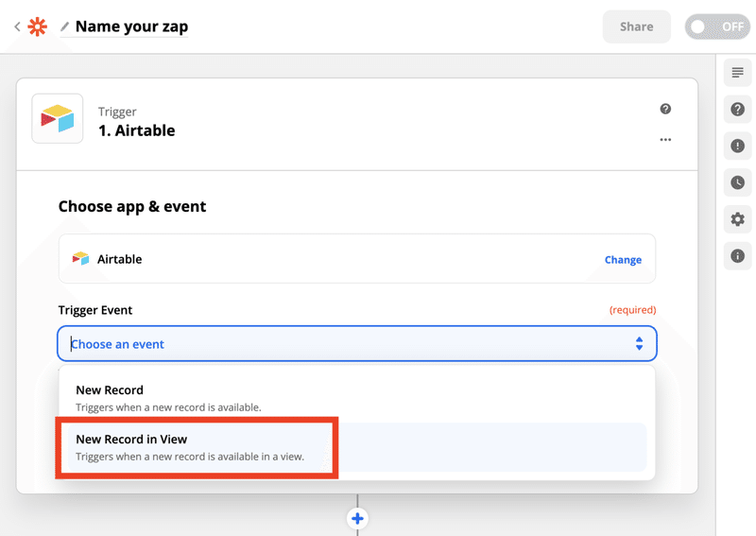Click the 1. Airtable step title
756x536 pixels.
pyautogui.click(x=136, y=130)
